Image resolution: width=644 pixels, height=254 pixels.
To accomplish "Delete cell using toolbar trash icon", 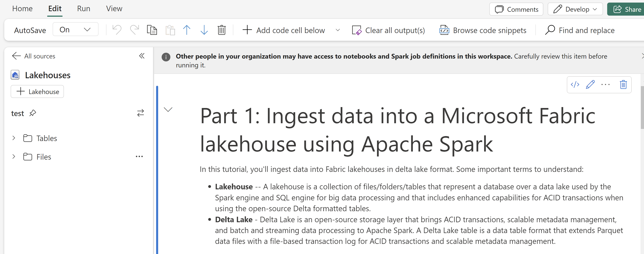I will click(x=221, y=30).
